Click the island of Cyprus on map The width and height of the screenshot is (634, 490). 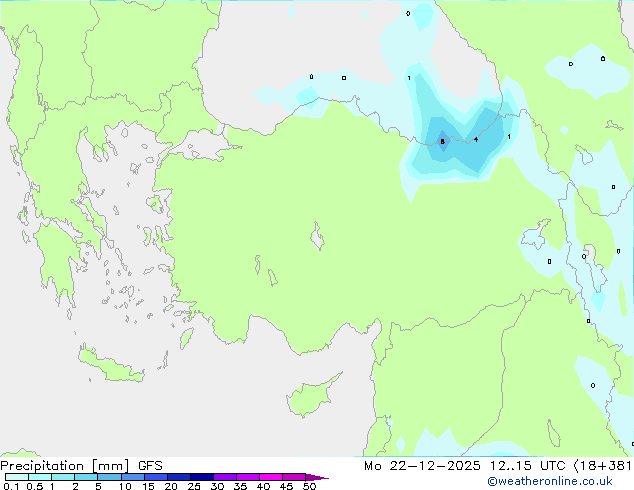point(309,396)
